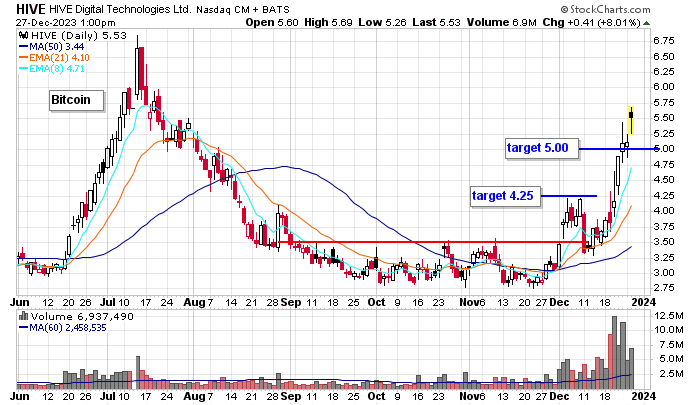
Task: Click the 6.25 price axis label
Action: coord(664,72)
